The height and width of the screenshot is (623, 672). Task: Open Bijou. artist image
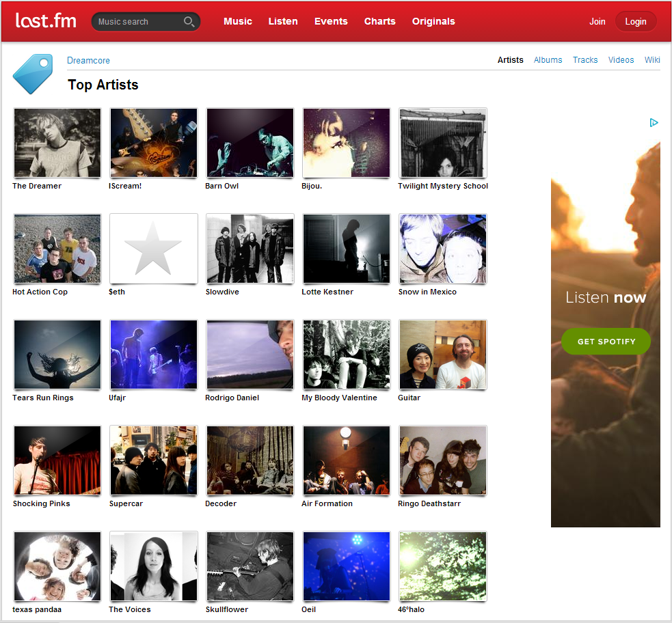click(347, 143)
